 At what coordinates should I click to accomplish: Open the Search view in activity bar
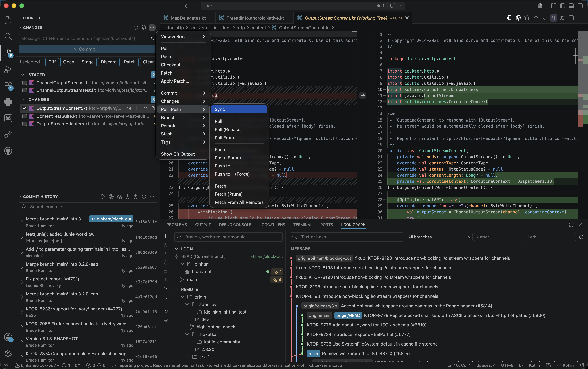pyautogui.click(x=8, y=36)
